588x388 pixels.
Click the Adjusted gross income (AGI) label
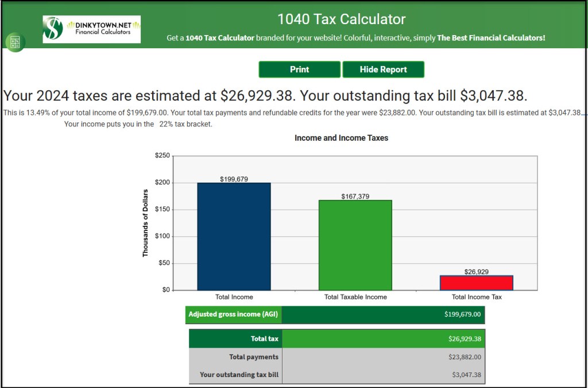coord(234,314)
